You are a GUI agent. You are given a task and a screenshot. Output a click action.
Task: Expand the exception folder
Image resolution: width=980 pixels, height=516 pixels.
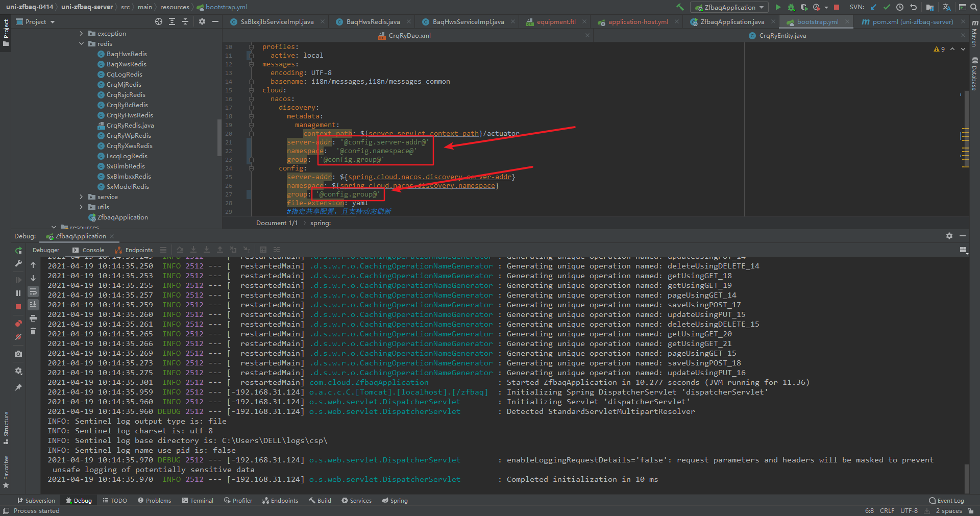tap(81, 33)
